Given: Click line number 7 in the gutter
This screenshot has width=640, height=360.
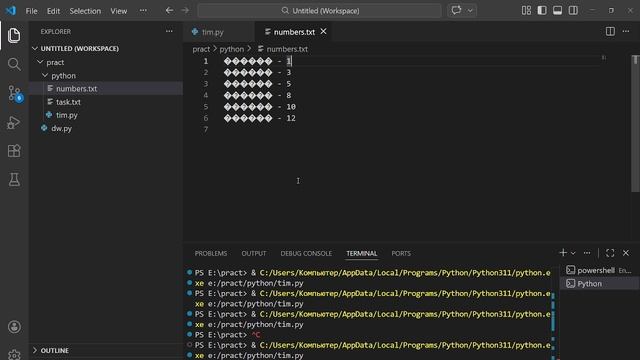Looking at the screenshot, I should pyautogui.click(x=206, y=129).
